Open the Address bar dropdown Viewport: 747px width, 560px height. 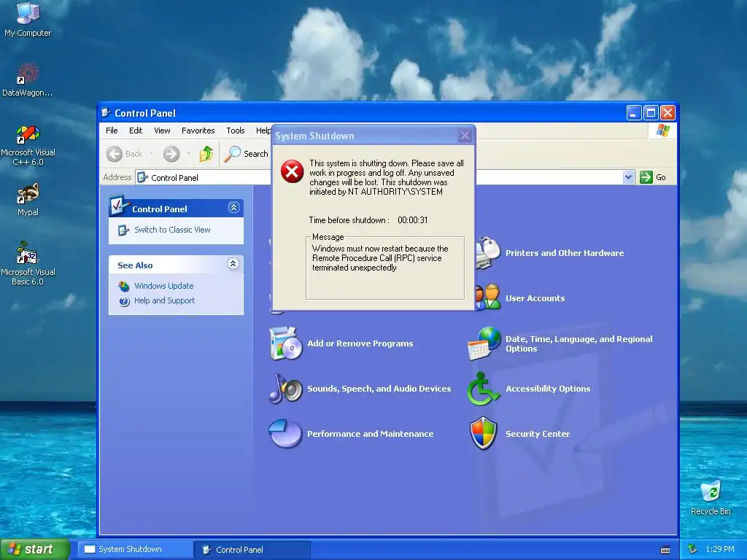628,177
